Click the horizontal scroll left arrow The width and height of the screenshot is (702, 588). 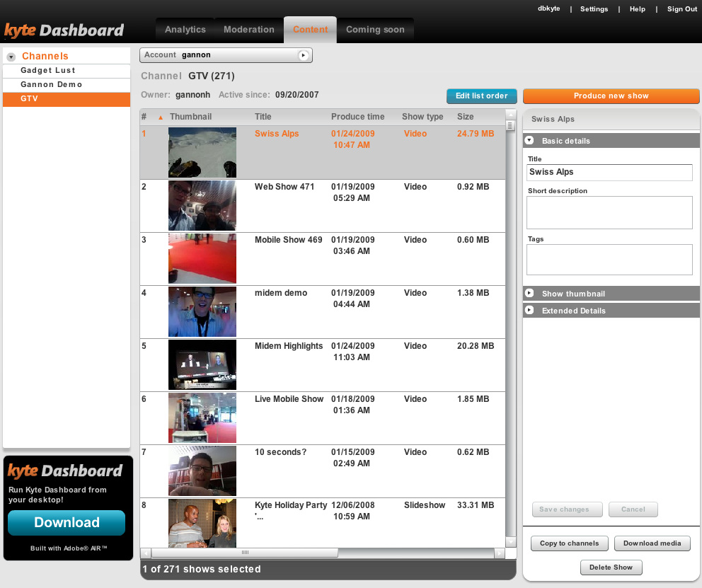click(145, 553)
